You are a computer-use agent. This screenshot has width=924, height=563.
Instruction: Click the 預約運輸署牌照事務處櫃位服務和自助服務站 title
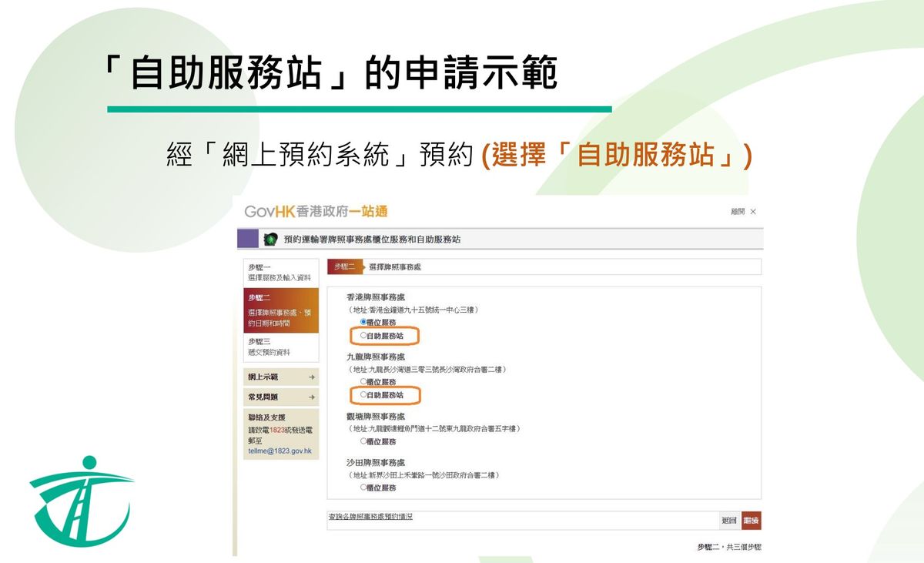click(x=372, y=240)
